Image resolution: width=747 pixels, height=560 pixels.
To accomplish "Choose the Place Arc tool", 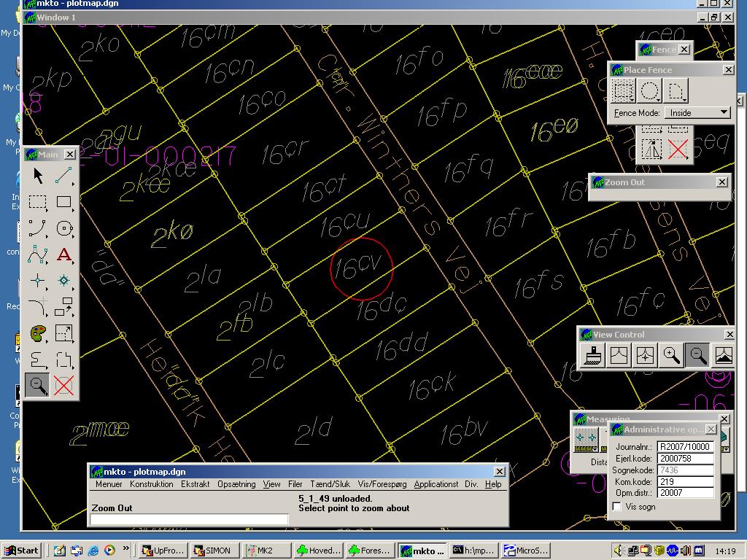I will click(38, 228).
